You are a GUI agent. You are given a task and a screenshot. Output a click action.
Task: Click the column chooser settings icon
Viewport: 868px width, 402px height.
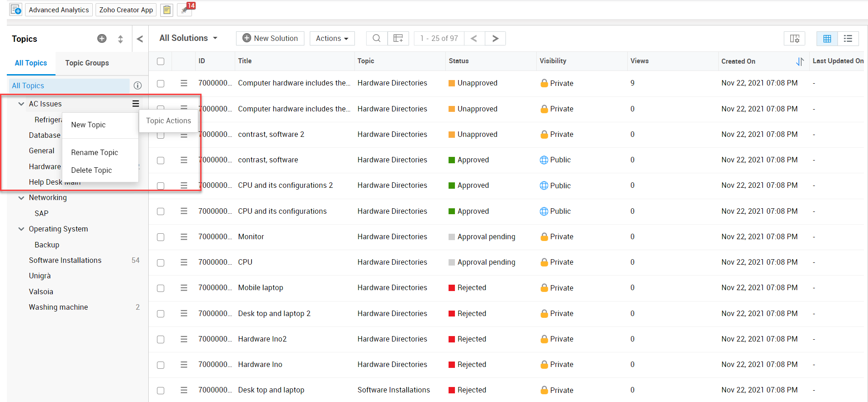coord(794,39)
